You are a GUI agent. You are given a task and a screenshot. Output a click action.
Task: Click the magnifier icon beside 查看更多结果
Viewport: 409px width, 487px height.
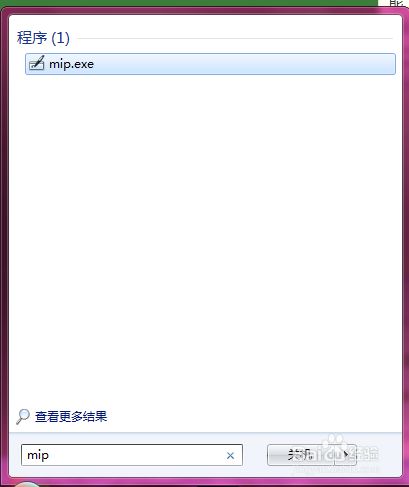pyautogui.click(x=23, y=417)
